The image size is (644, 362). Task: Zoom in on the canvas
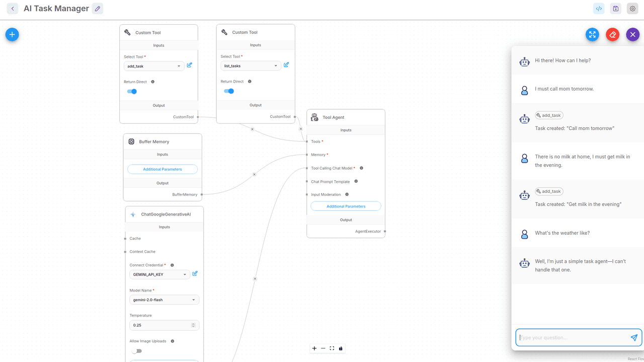click(314, 348)
